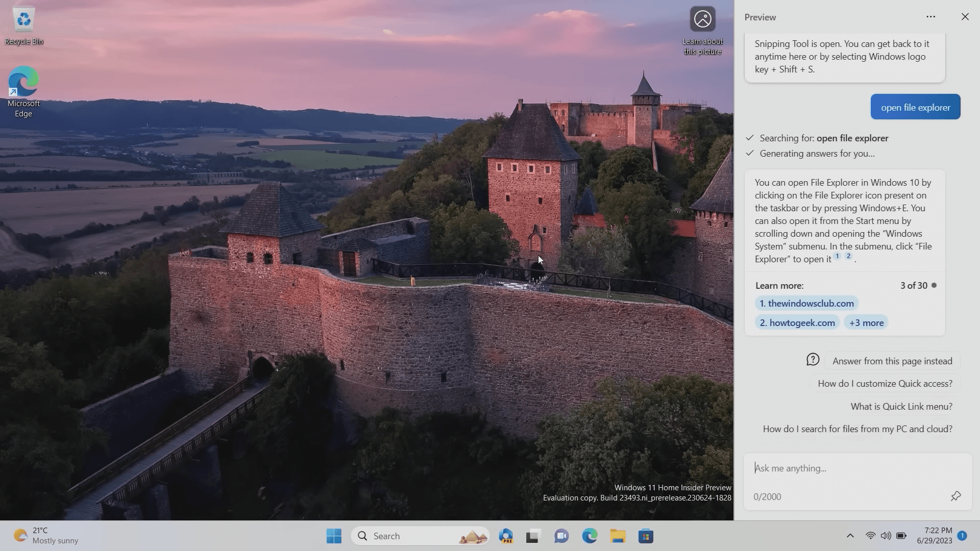Open the three-dot menu in Preview panel
Image resolution: width=980 pixels, height=551 pixels.
click(x=930, y=17)
